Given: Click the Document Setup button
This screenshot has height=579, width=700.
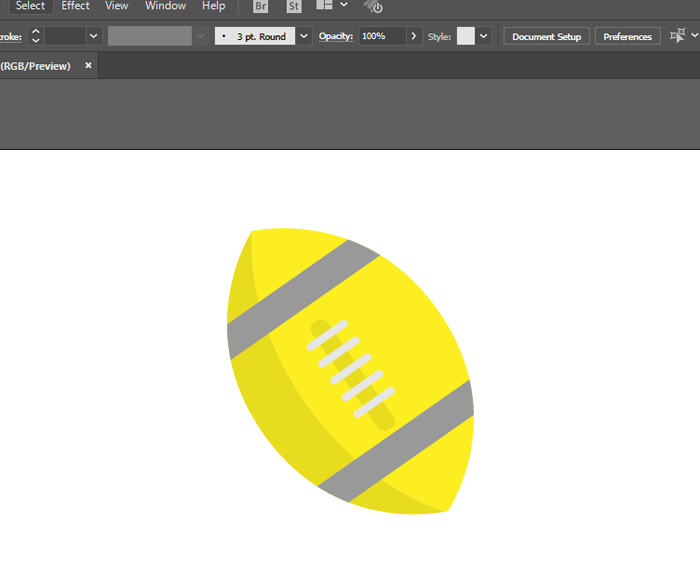Looking at the screenshot, I should click(546, 37).
